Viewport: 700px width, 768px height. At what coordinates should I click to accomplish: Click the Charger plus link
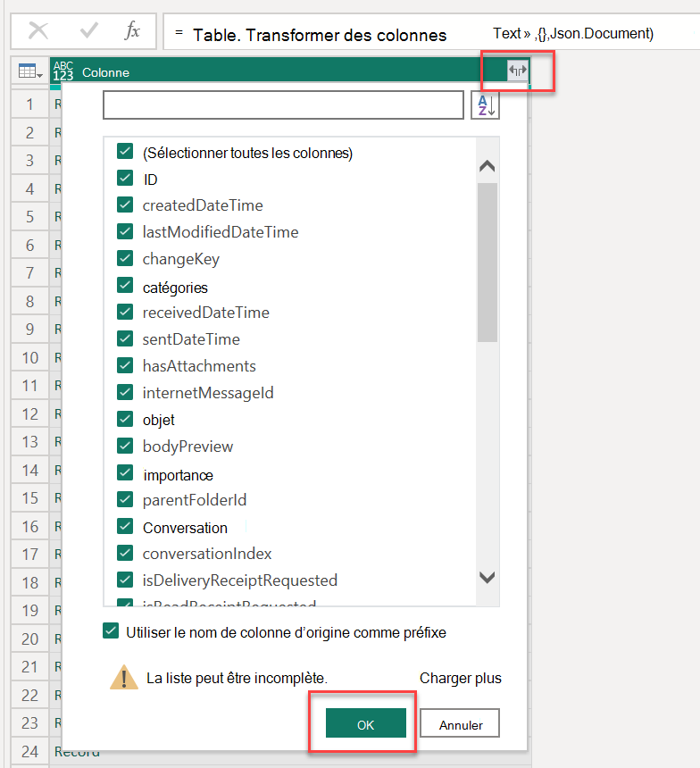[x=461, y=679]
